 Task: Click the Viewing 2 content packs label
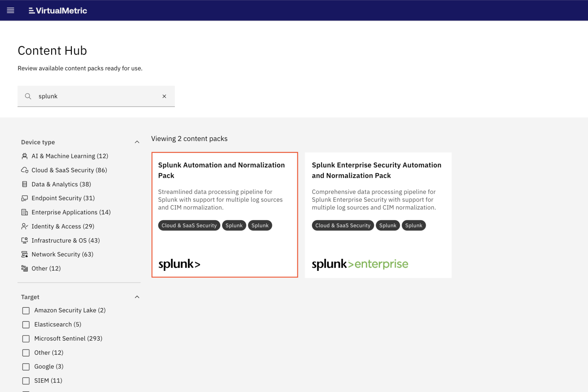(189, 139)
